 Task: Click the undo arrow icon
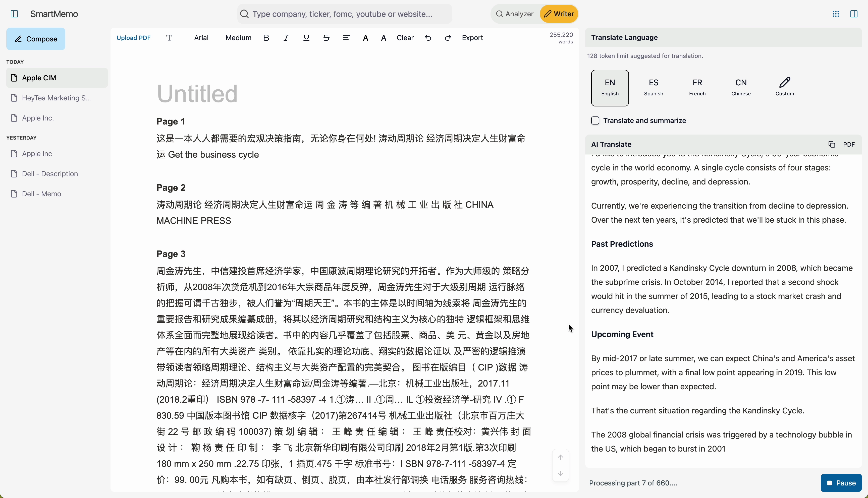coord(428,38)
